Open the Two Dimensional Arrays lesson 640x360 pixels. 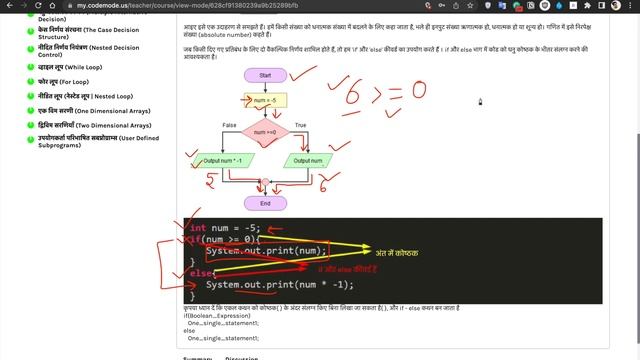95,125
